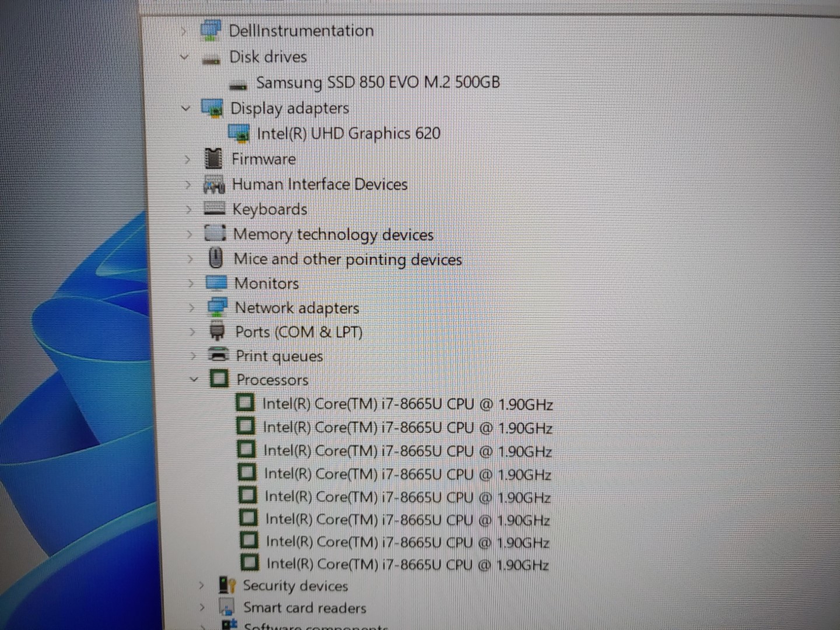Click the Monitors category icon

[216, 283]
